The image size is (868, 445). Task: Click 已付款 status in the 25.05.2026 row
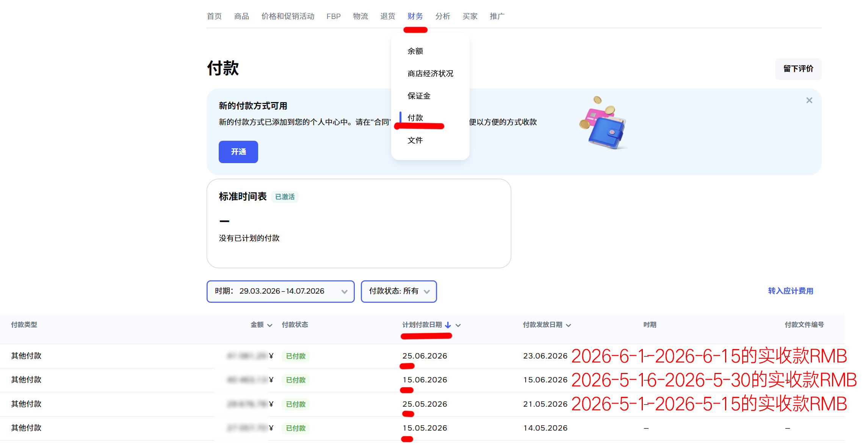296,404
